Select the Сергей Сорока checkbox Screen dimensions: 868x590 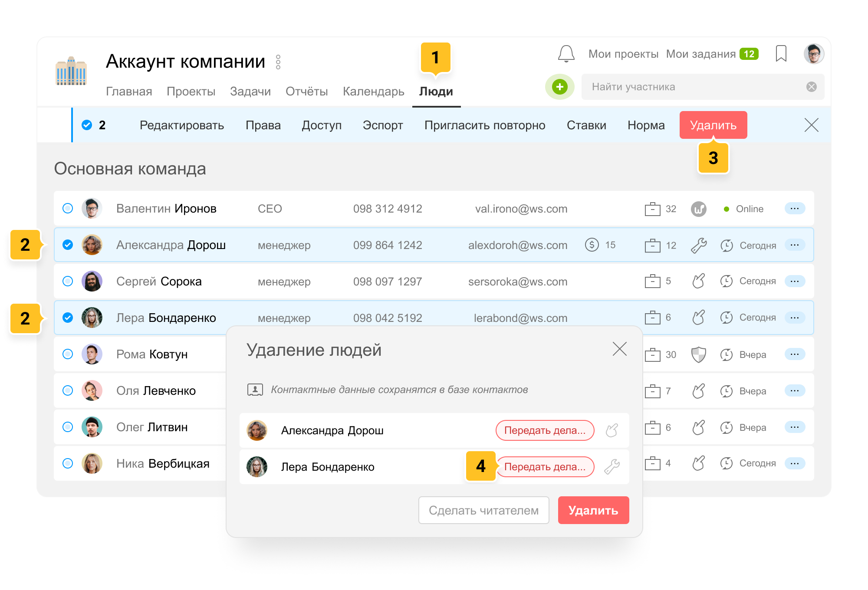68,282
